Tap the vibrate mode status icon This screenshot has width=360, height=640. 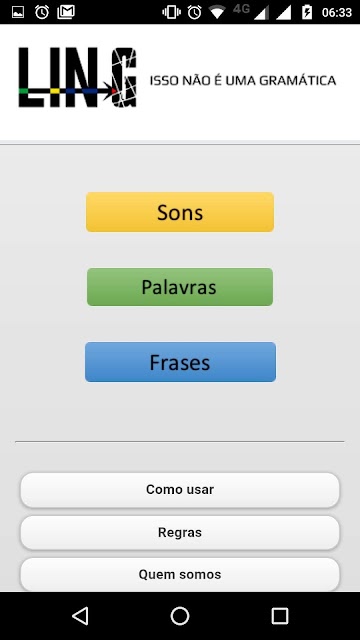[x=171, y=12]
